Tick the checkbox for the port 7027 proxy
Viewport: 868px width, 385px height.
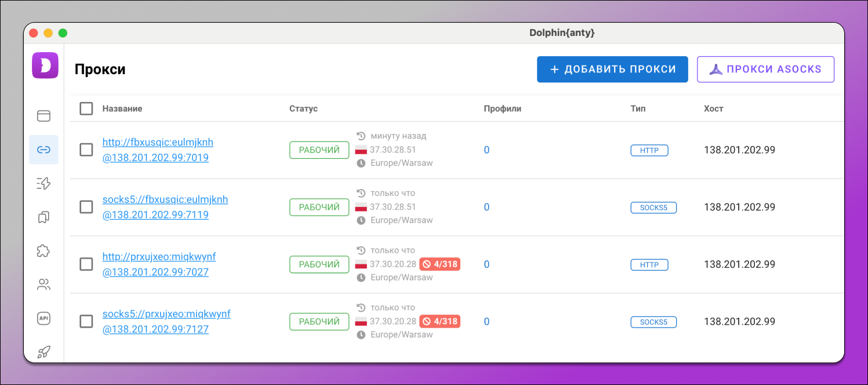[x=86, y=264]
